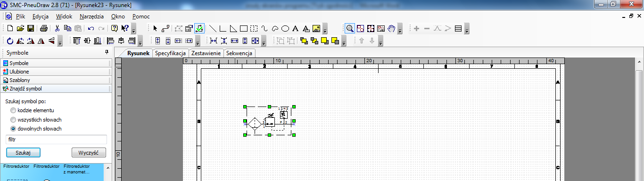Select 'kodzie elementu' search option
Image resolution: width=644 pixels, height=181 pixels.
pyautogui.click(x=14, y=110)
